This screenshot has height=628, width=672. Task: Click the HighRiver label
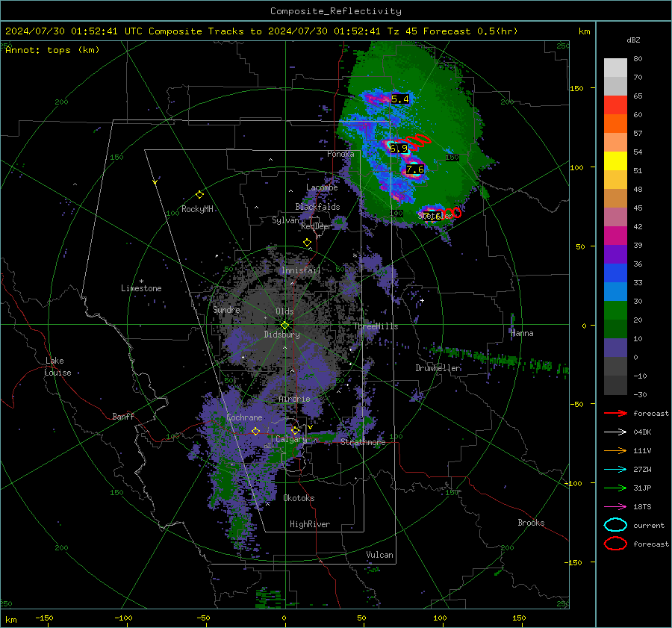(x=310, y=524)
